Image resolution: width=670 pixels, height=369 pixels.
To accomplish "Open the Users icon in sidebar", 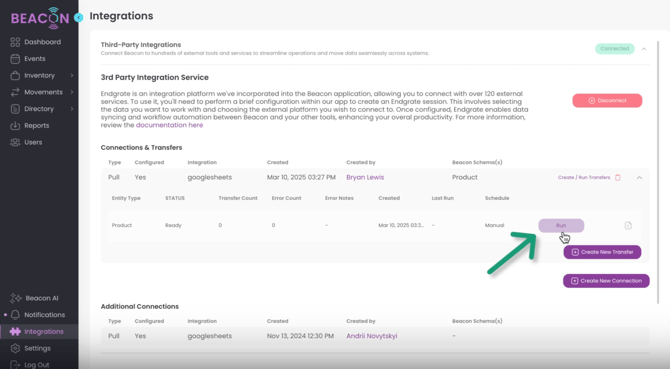I will pyautogui.click(x=15, y=142).
